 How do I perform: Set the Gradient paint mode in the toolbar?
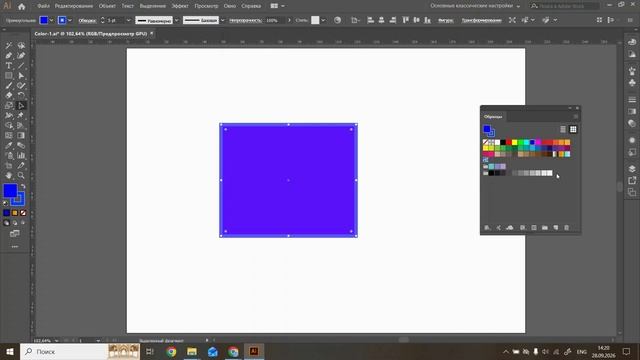[x=15, y=213]
